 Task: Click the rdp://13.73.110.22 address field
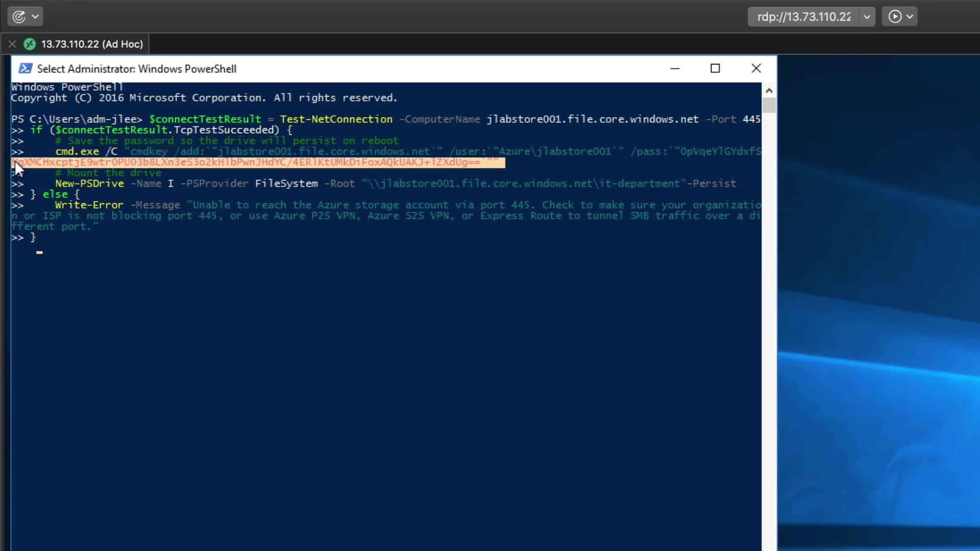[x=804, y=17]
